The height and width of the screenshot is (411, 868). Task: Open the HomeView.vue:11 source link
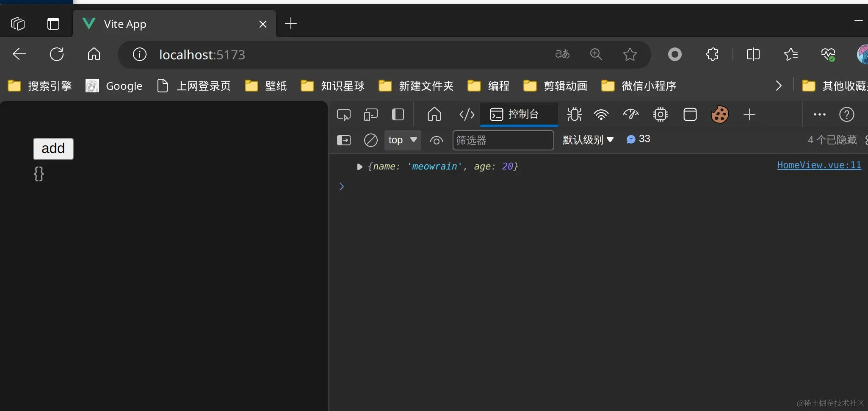tap(819, 165)
